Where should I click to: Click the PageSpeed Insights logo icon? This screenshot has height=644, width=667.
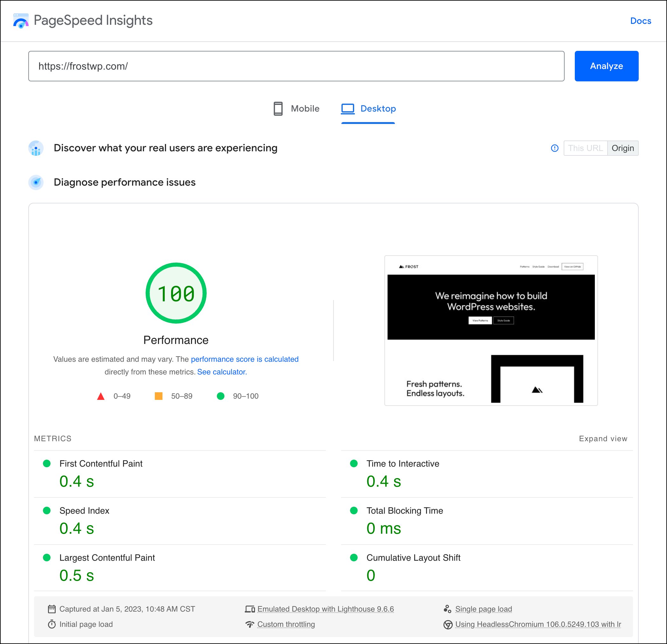pos(21,21)
